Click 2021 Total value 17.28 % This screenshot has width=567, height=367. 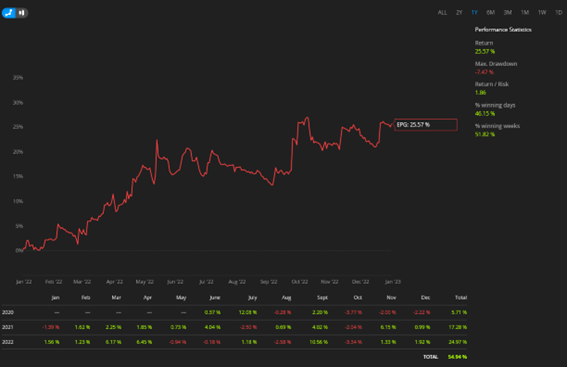[458, 327]
